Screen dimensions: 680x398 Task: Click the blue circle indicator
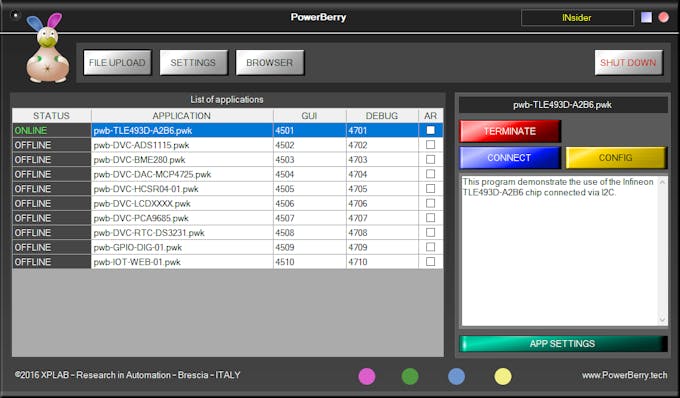click(456, 376)
